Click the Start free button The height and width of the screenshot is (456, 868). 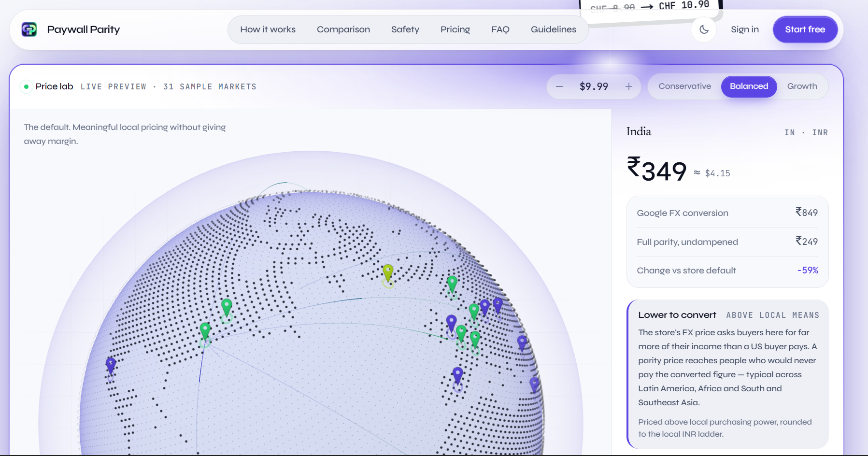(x=805, y=29)
